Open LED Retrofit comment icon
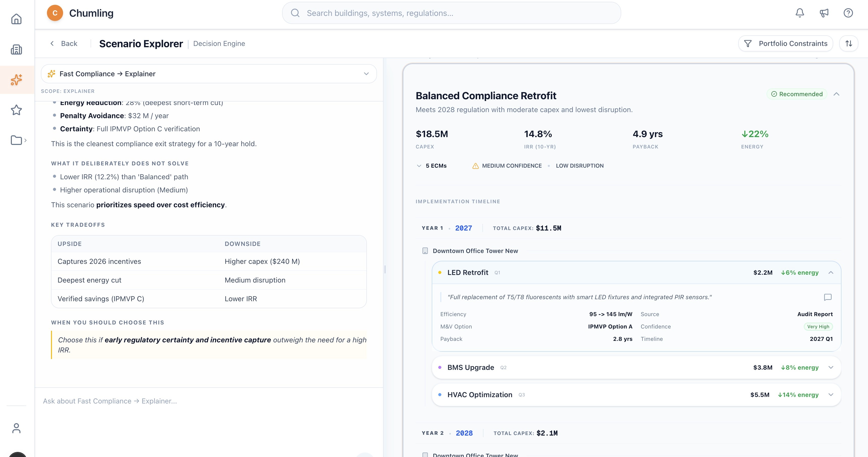Screen dimensions: 868x457 click(x=828, y=297)
